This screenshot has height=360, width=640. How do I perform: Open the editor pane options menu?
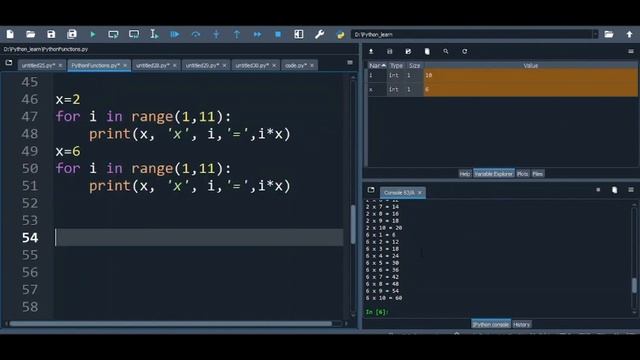click(350, 62)
